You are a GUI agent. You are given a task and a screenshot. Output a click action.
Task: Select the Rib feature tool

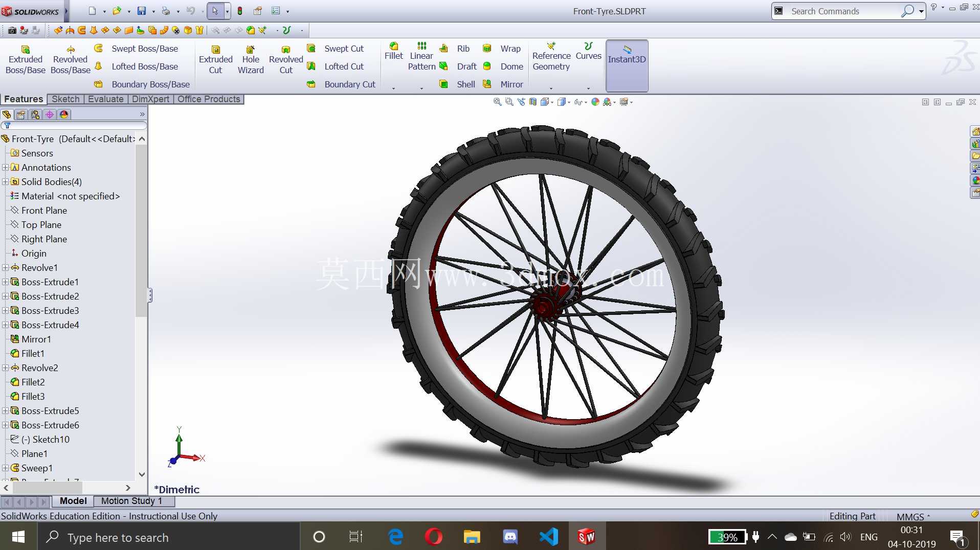pos(455,49)
